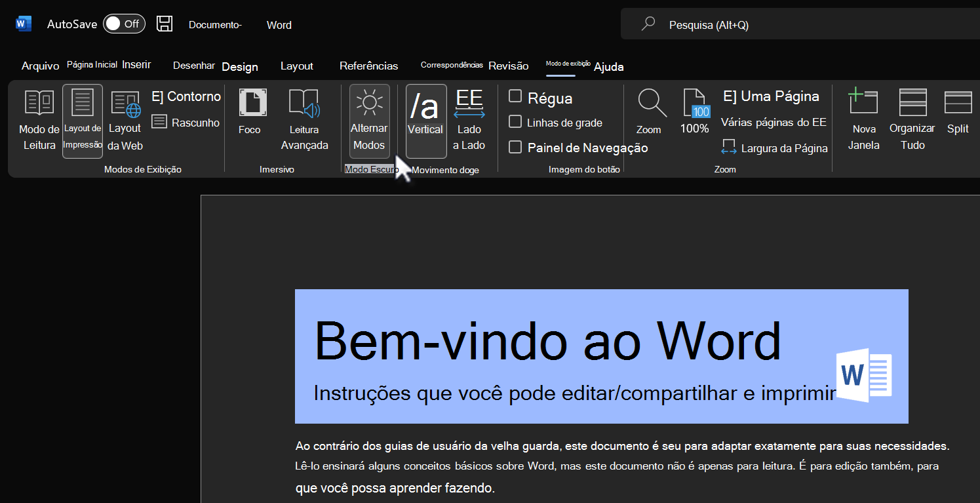The height and width of the screenshot is (503, 980).
Task: Open the Correspondências tab
Action: click(452, 65)
